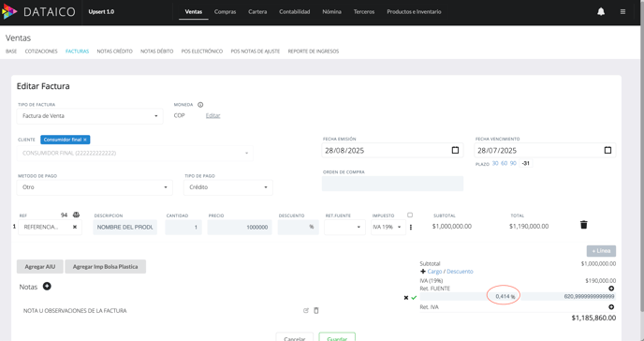Click the Cancelar button
Image resolution: width=644 pixels, height=341 pixels.
point(295,337)
